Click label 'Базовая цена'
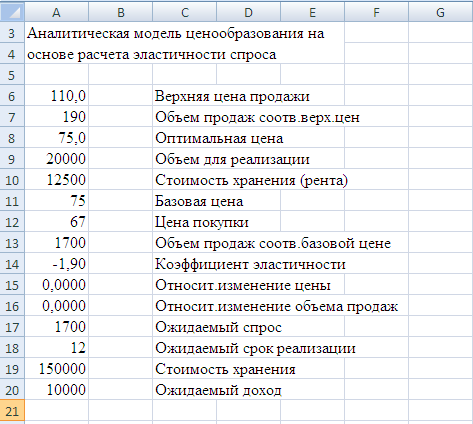The height and width of the screenshot is (424, 473). pos(199,201)
